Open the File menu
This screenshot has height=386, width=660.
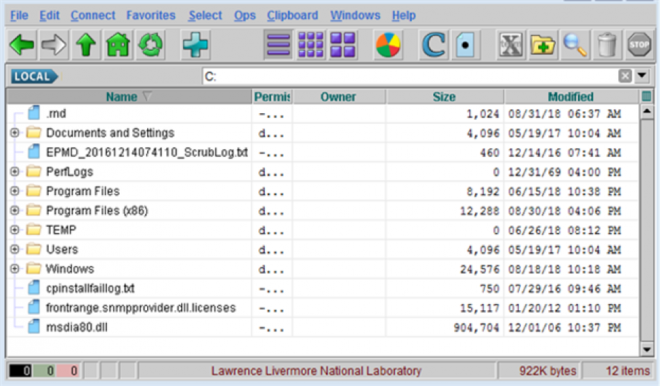(19, 16)
